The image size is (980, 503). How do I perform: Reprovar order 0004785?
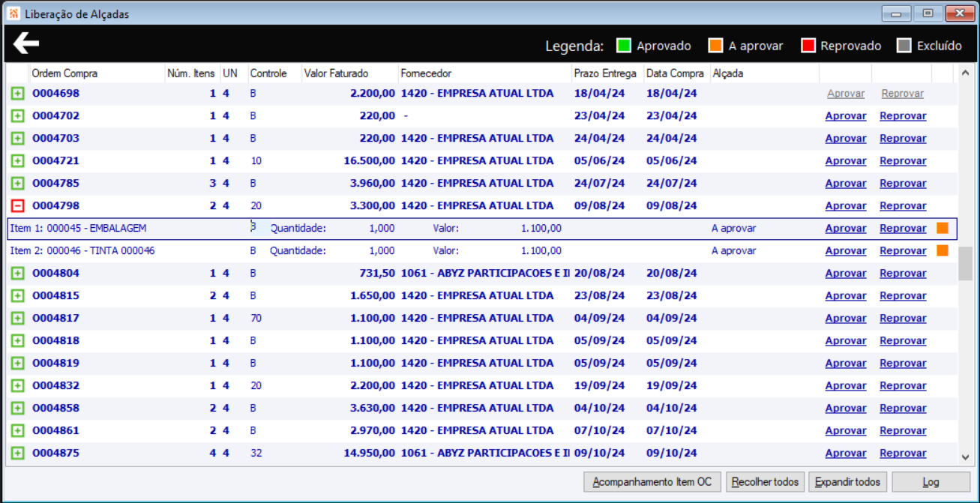[903, 184]
